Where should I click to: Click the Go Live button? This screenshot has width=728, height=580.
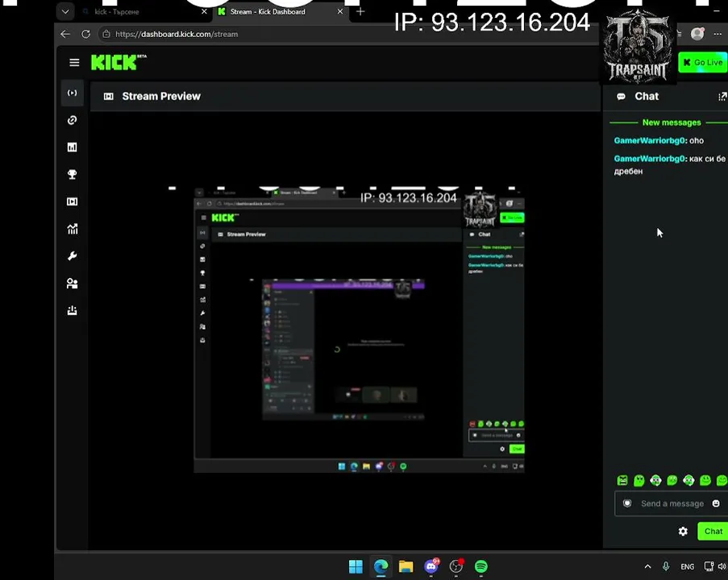click(x=703, y=62)
